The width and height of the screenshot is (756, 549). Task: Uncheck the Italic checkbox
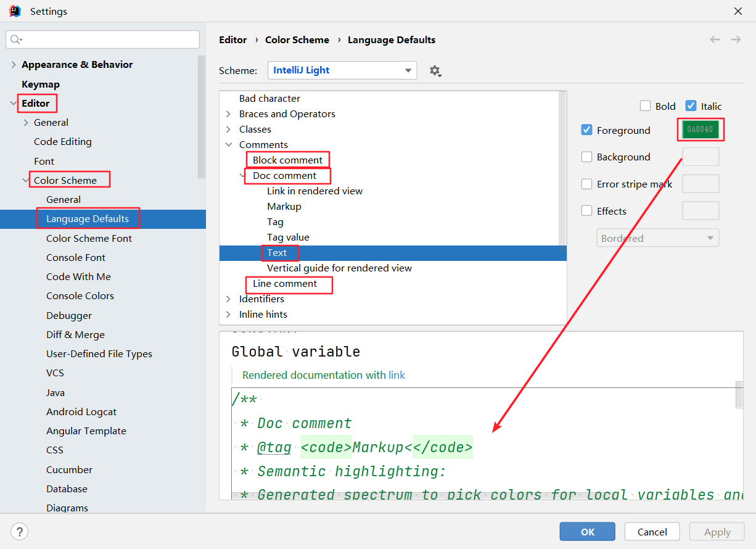pos(691,106)
